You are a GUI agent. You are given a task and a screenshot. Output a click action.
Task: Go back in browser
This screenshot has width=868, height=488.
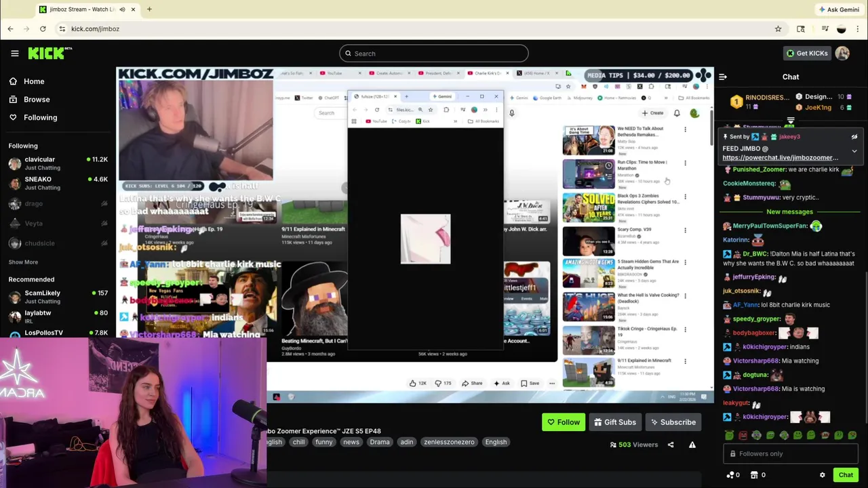coord(10,28)
